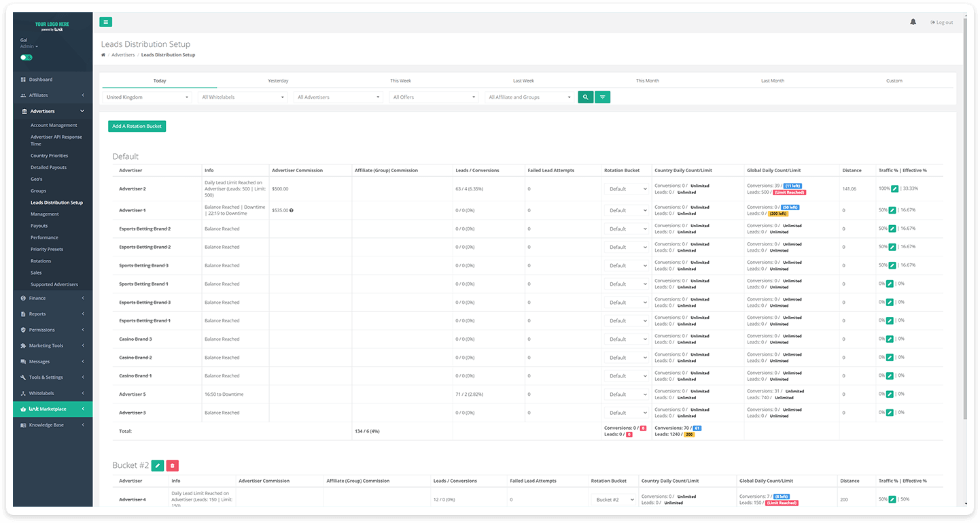Image resolution: width=980 pixels, height=523 pixels.
Task: Expand the Affiliates sidebar menu
Action: click(x=52, y=95)
